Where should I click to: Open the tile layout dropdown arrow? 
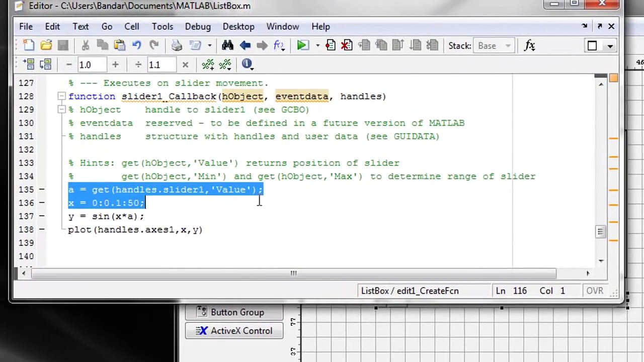click(610, 46)
